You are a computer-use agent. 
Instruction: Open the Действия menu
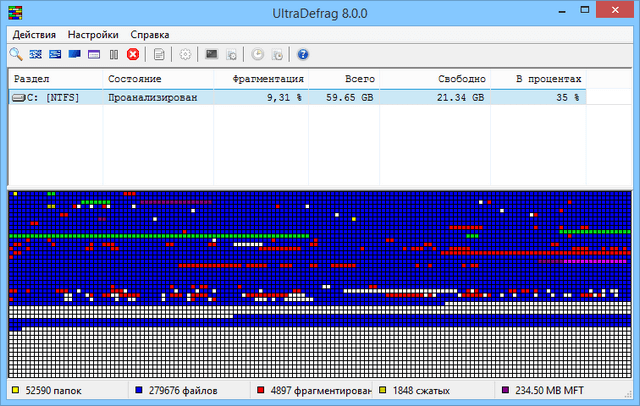coord(34,35)
